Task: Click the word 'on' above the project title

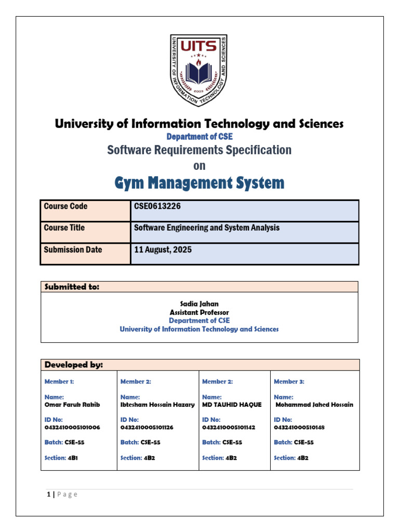Action: click(x=199, y=166)
